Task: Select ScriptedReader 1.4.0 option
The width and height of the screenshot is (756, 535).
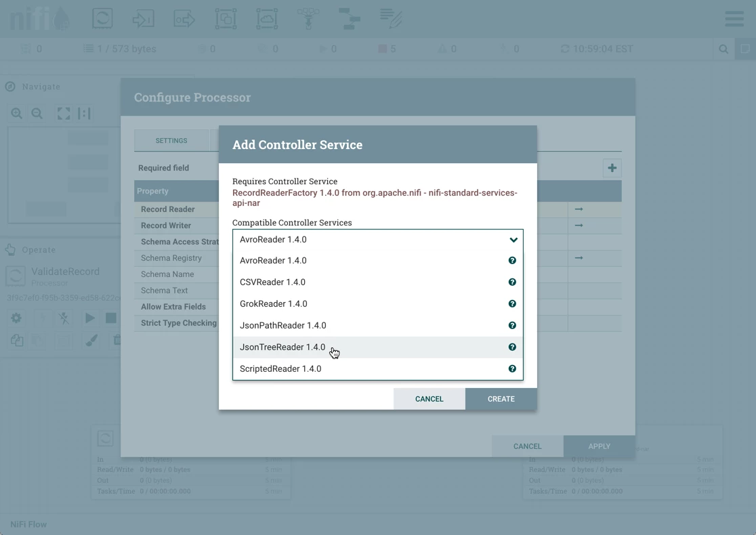Action: (377, 368)
